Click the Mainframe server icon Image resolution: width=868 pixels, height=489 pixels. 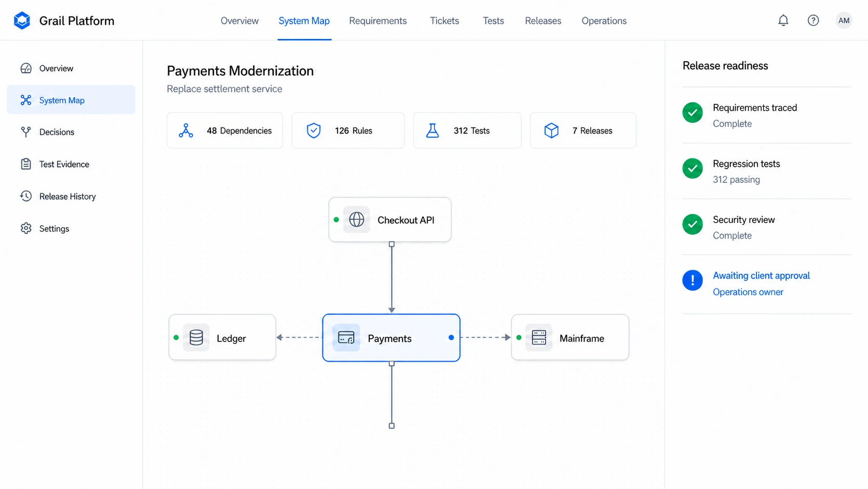click(x=539, y=338)
